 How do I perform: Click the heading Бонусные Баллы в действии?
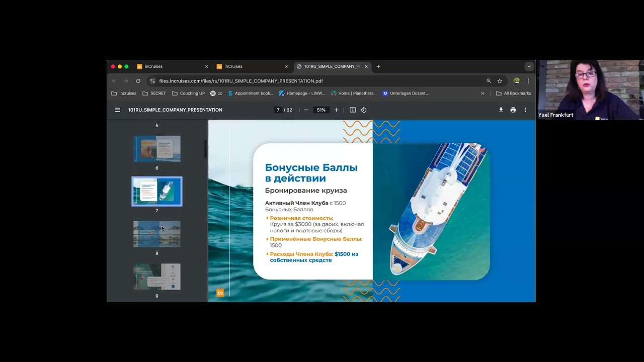[x=311, y=173]
